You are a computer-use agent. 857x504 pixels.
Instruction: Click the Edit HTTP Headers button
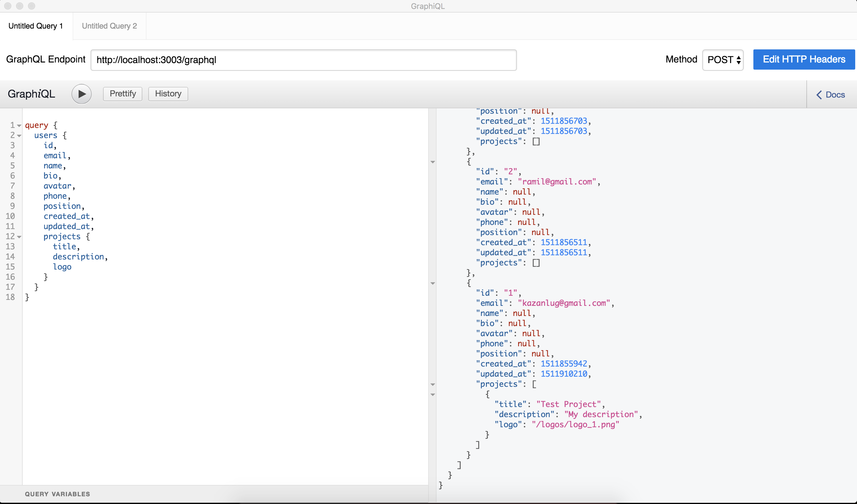804,60
